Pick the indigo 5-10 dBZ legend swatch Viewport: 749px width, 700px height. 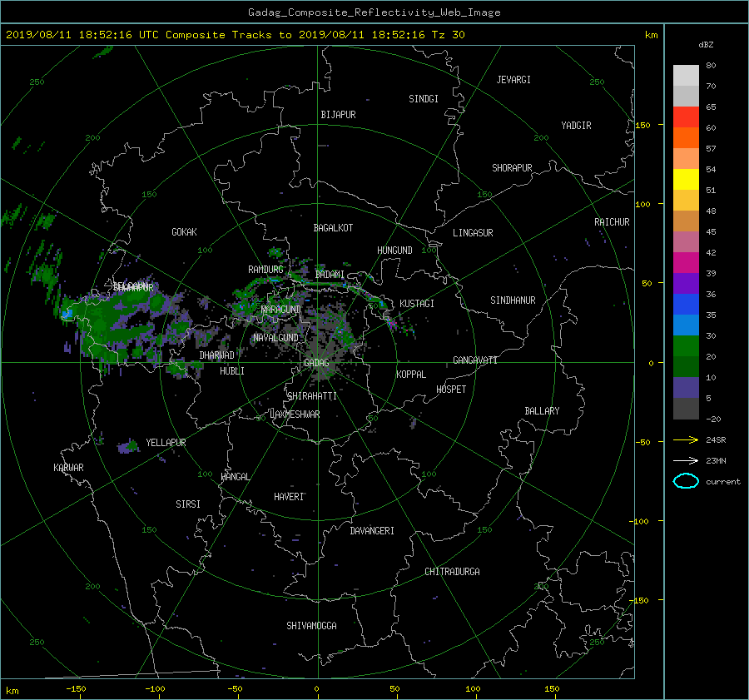pyautogui.click(x=686, y=388)
